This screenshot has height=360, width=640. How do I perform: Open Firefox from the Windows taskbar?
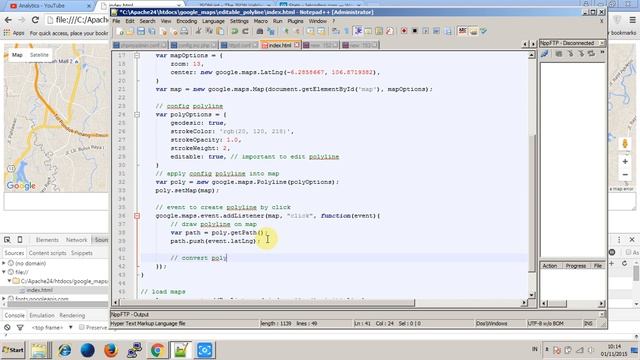tap(110, 350)
